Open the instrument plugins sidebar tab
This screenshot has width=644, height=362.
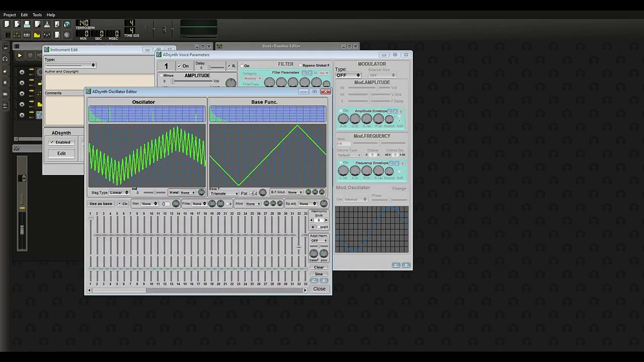[5, 47]
